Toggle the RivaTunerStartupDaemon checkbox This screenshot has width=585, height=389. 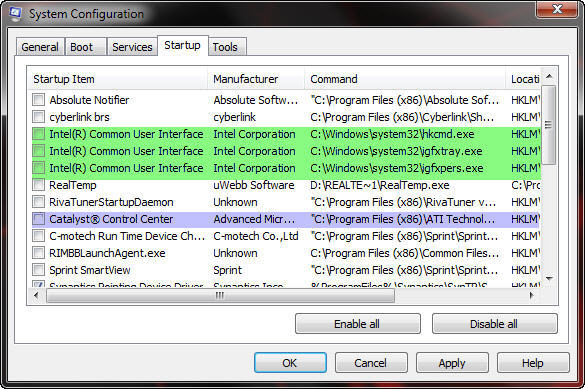38,202
